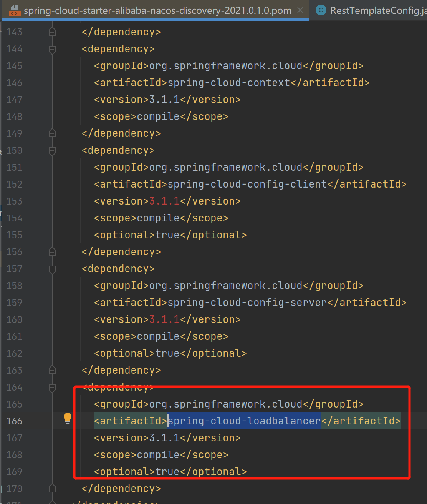Click opening dependency tag on line 150
The width and height of the screenshot is (427, 504).
coord(118,150)
